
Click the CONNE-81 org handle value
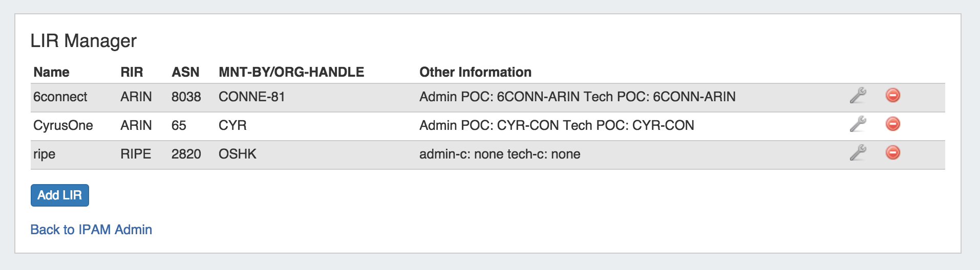click(x=251, y=97)
